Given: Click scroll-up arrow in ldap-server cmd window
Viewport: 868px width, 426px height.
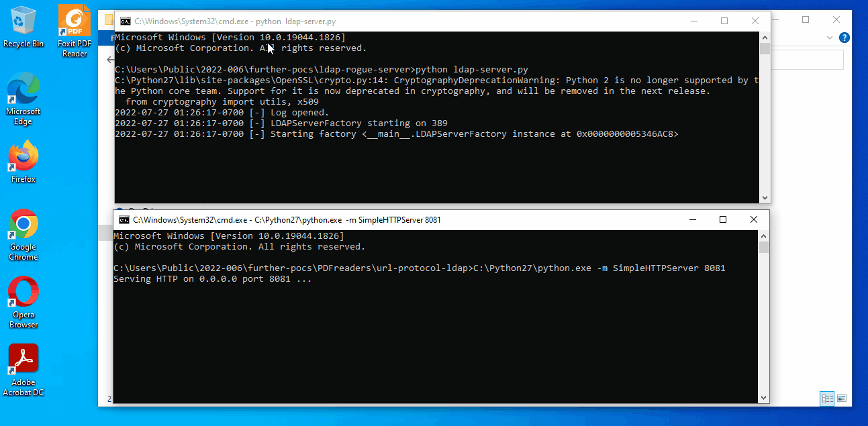Looking at the screenshot, I should tap(765, 38).
